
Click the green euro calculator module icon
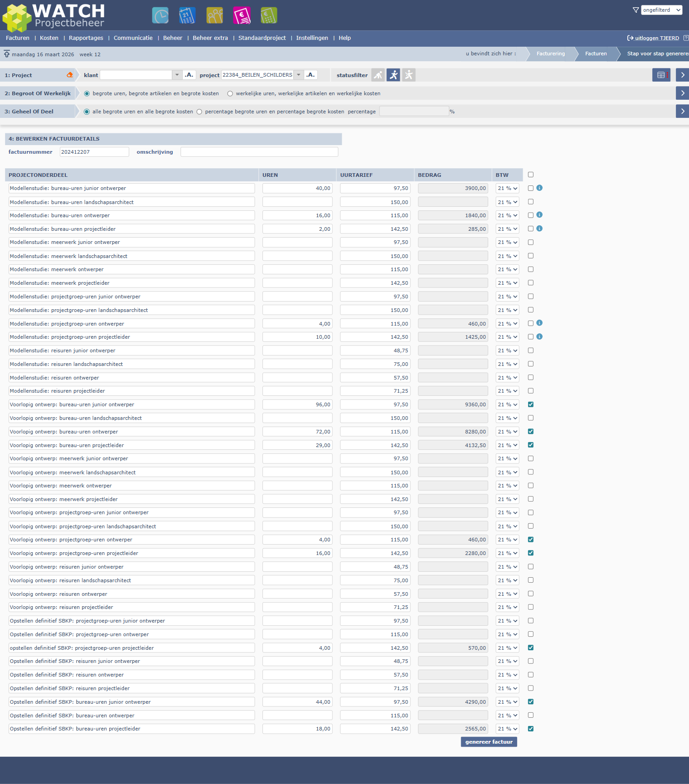click(269, 15)
